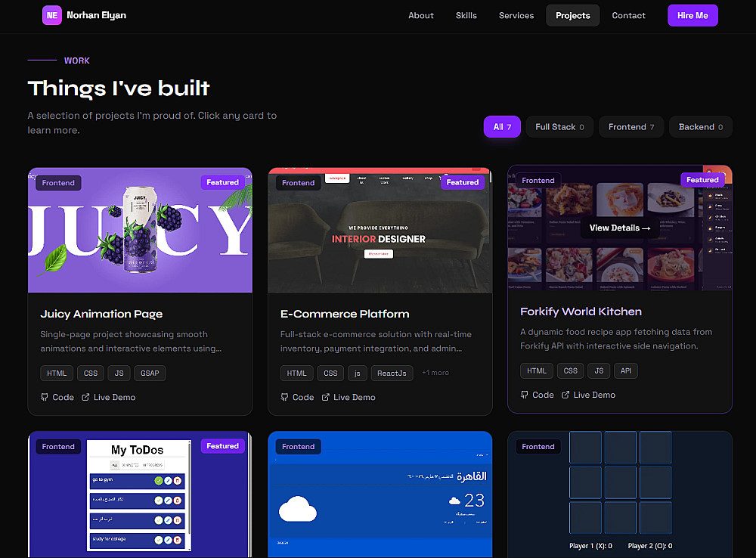Click Featured badge on Juicy card

point(223,182)
